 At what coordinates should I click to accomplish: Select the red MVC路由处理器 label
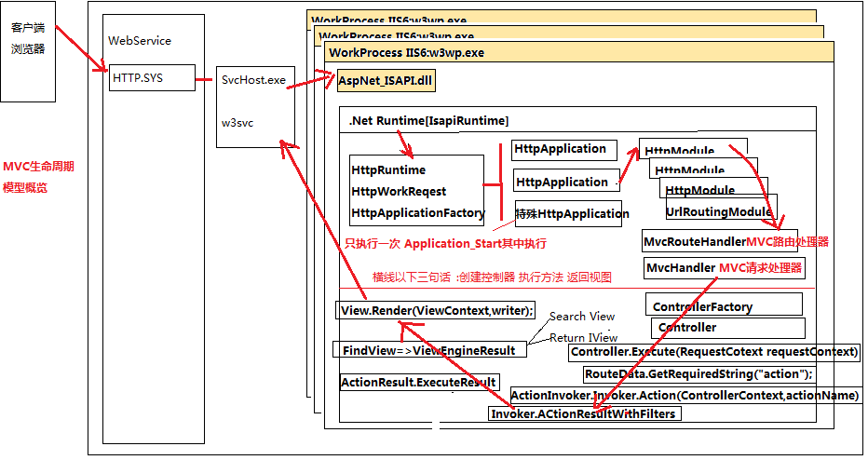coord(788,241)
